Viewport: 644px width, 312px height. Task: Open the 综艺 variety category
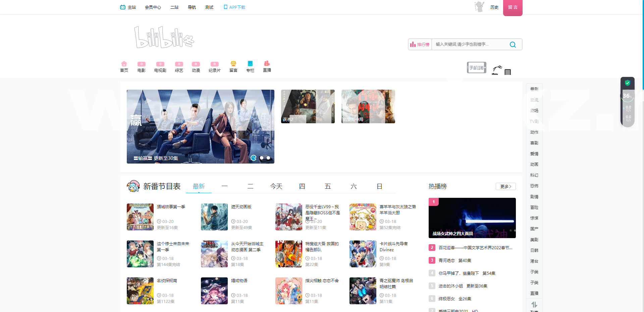coord(179,66)
